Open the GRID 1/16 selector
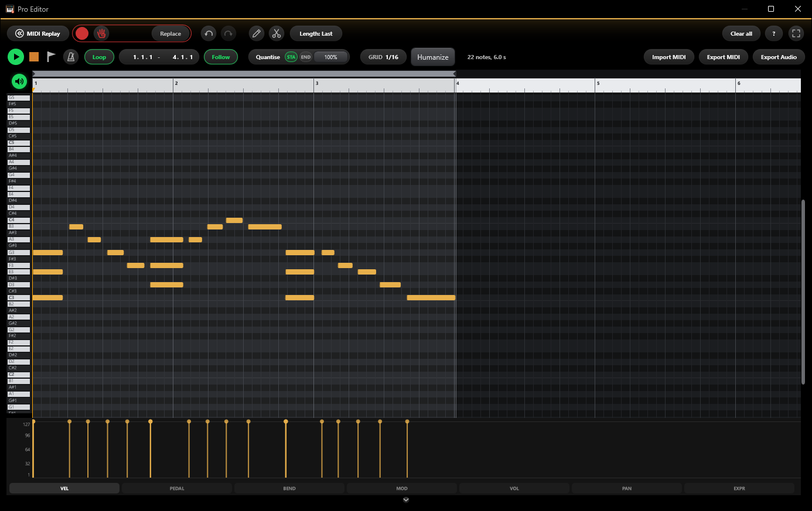812x511 pixels. 384,57
